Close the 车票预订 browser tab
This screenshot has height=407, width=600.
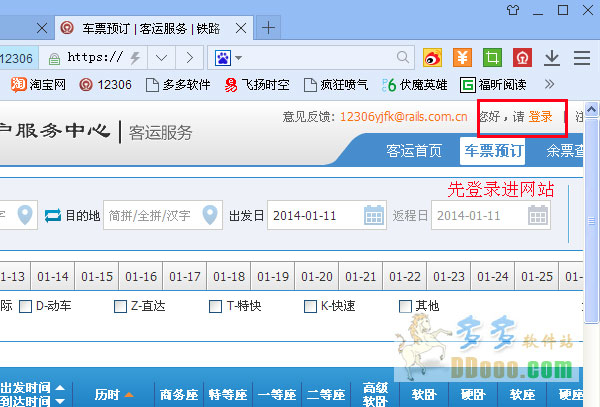241,28
